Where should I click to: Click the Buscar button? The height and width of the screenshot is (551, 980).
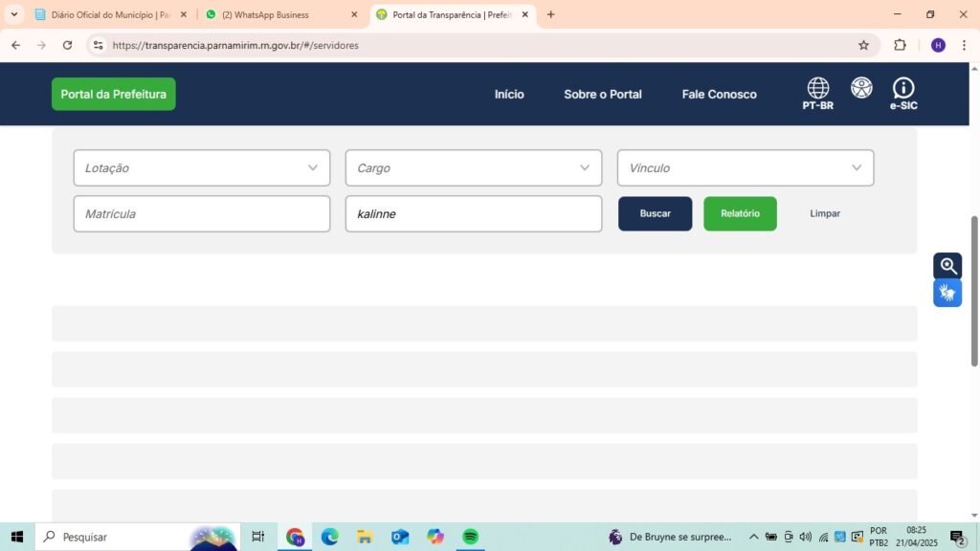[x=655, y=213]
